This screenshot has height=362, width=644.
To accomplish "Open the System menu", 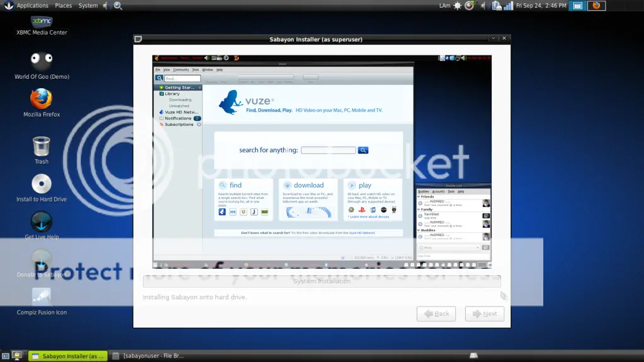I will pyautogui.click(x=88, y=5).
